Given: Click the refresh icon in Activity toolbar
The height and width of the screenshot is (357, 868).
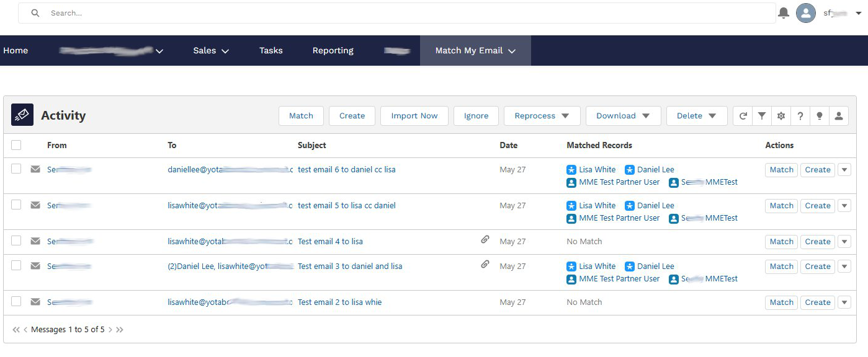Looking at the screenshot, I should click(743, 116).
